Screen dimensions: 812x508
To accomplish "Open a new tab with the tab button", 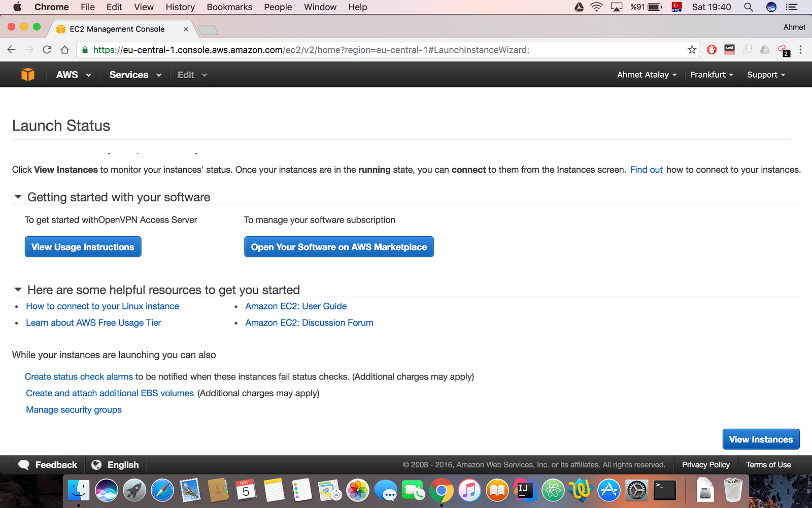I will pos(207,30).
